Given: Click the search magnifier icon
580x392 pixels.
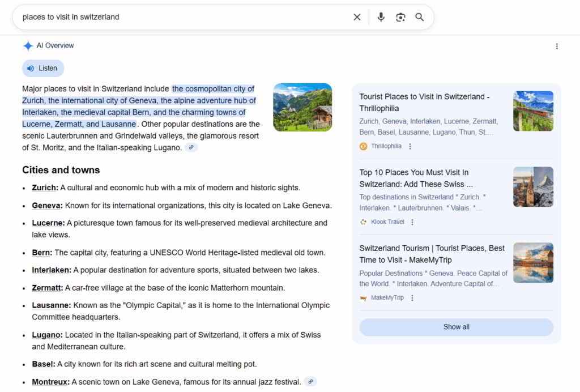Looking at the screenshot, I should coord(420,17).
